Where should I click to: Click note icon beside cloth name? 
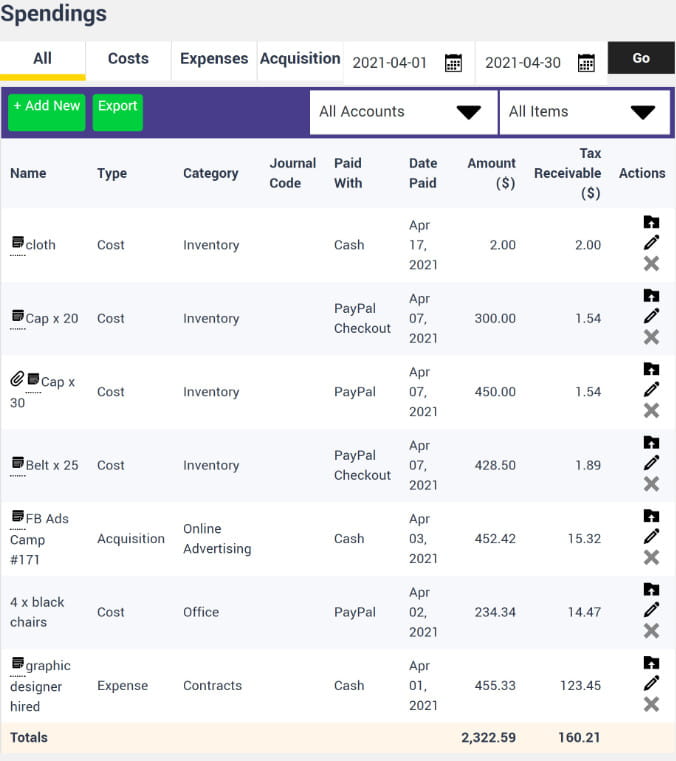coord(17,243)
